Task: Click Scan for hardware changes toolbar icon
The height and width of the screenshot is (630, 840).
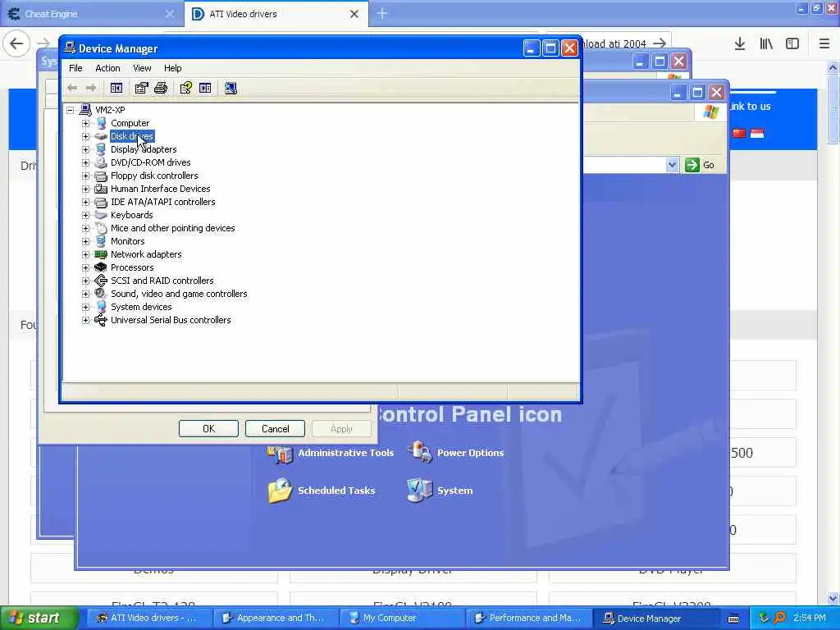Action: pos(231,89)
